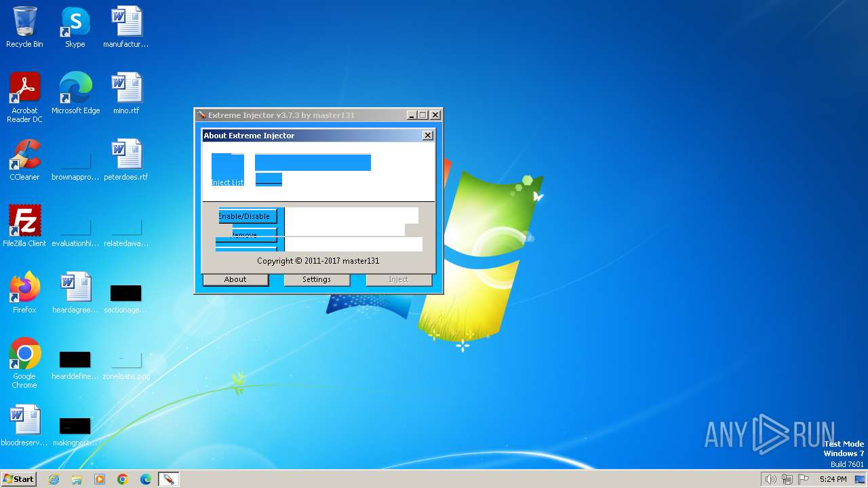Click the Show desktop button

[860, 479]
